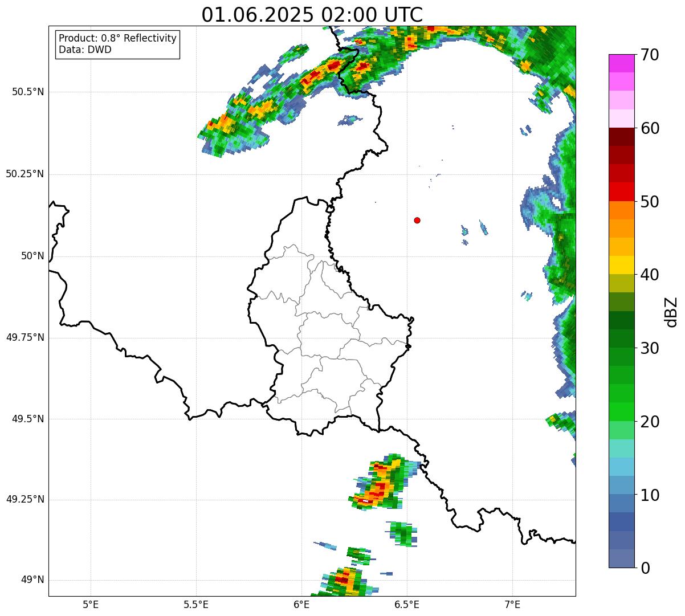Click the dark green colorbar segment near 33

pyautogui.click(x=621, y=320)
